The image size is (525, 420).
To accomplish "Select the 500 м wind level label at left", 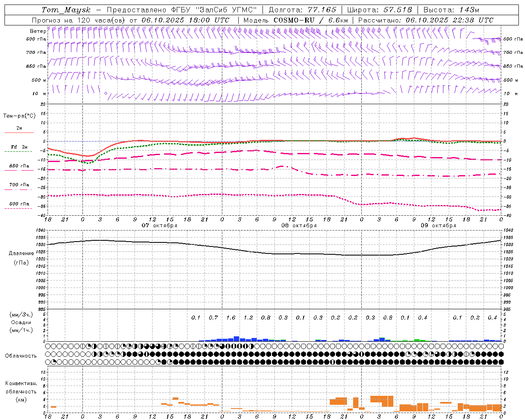I will click(39, 80).
